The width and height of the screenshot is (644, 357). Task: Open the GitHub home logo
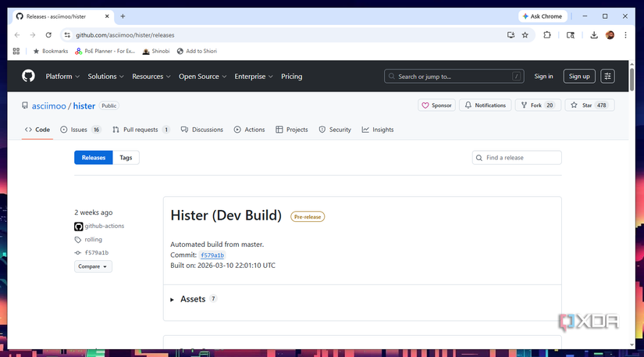28,76
